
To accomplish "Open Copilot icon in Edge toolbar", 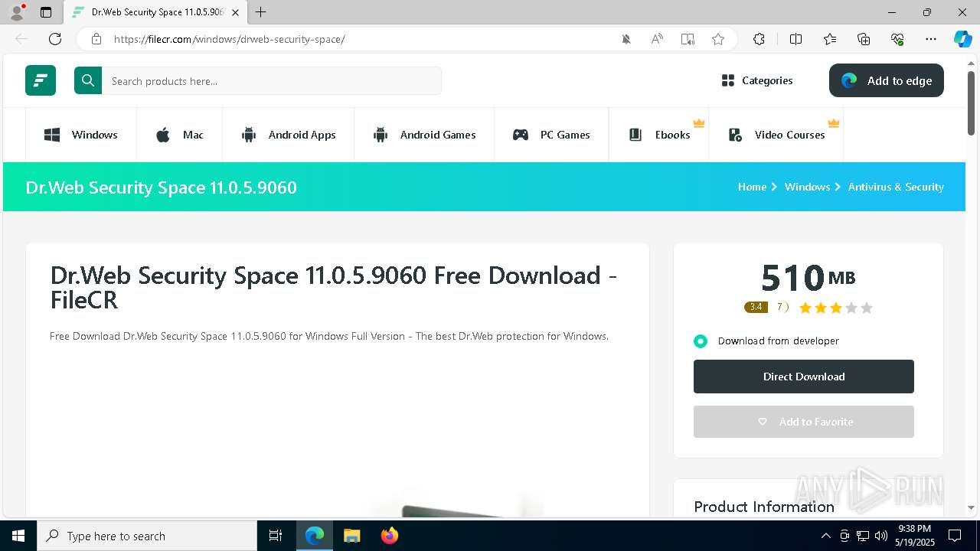I will (x=962, y=39).
